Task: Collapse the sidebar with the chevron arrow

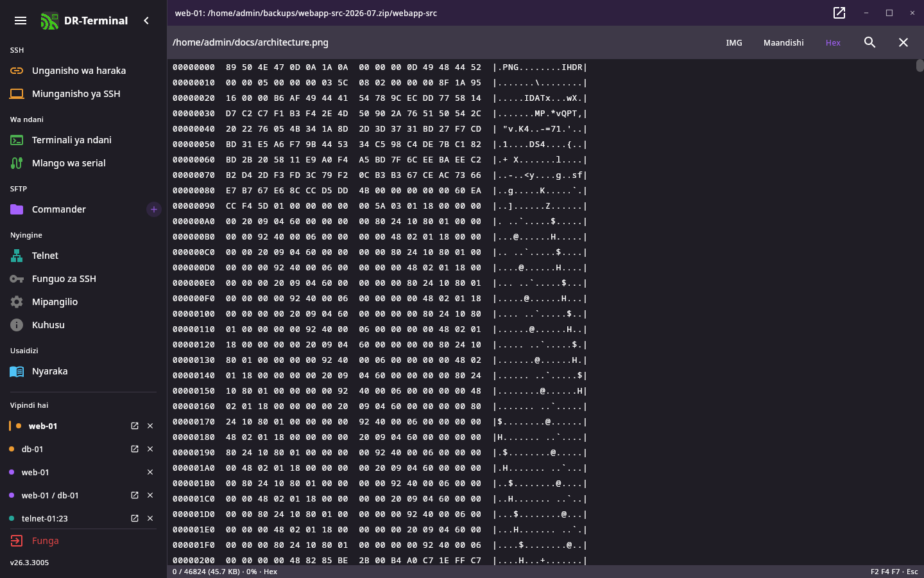Action: pyautogui.click(x=146, y=21)
